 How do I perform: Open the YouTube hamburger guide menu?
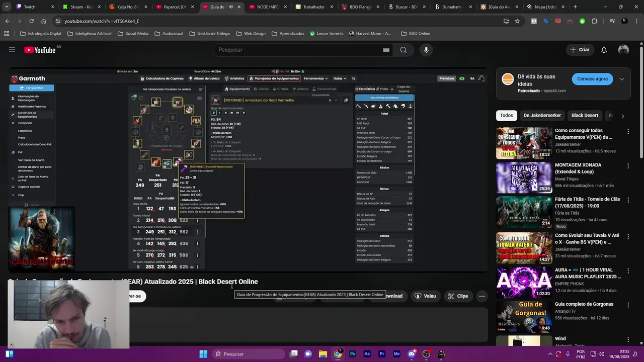(12, 50)
